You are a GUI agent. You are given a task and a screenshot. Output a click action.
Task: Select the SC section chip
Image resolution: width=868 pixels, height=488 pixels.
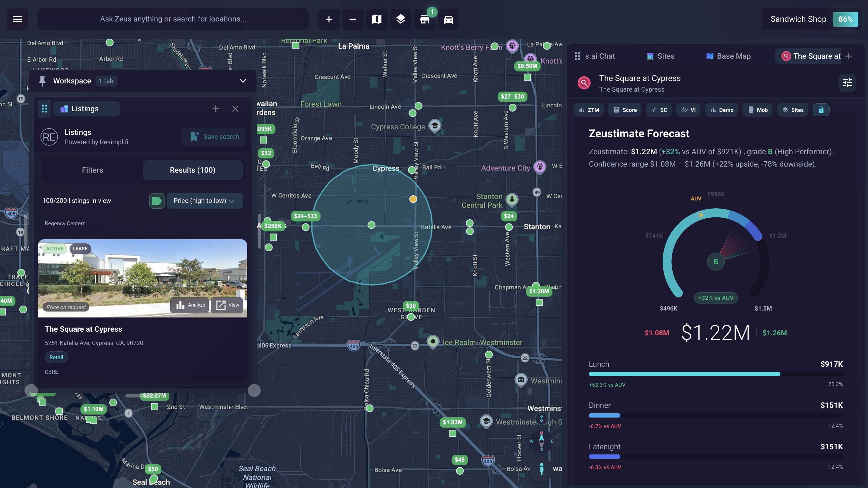pos(659,110)
